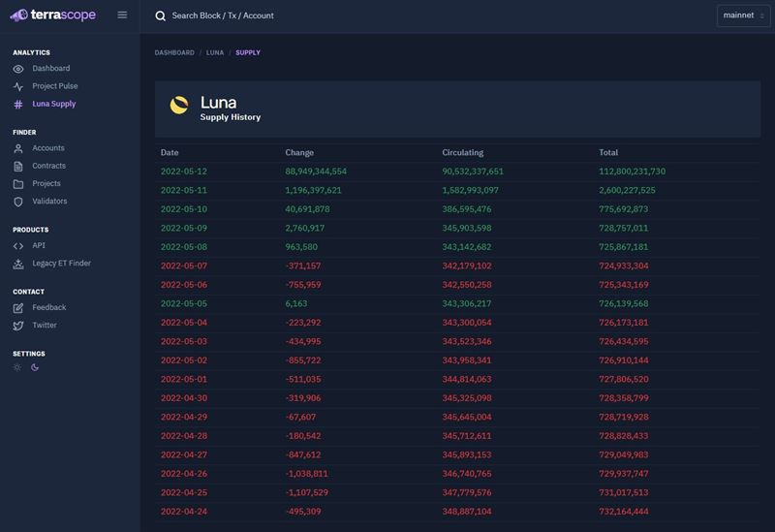Open Validators in the sidebar
Image resolution: width=775 pixels, height=532 pixels.
[49, 202]
